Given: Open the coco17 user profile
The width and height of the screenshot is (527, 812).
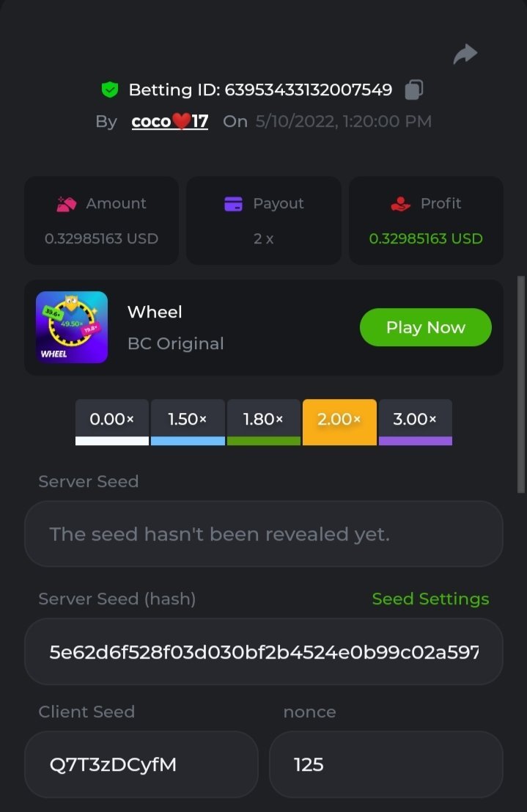Looking at the screenshot, I should 170,122.
